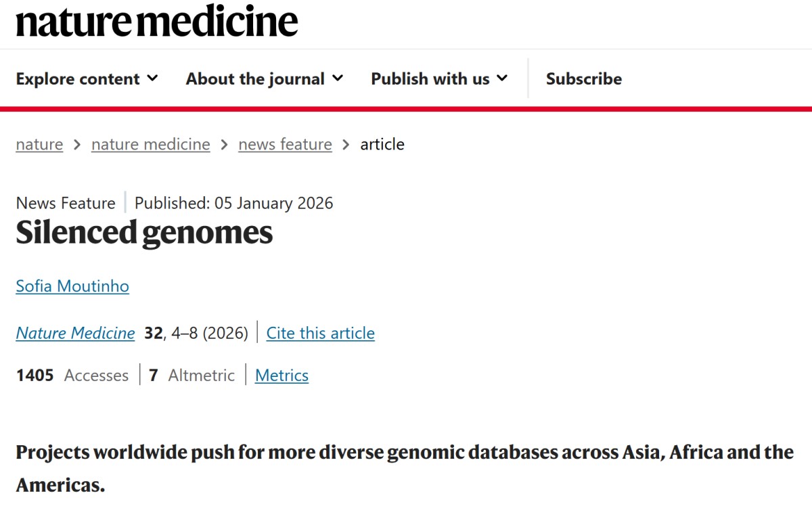
Task: Open author Sofia Moutinho's profile link
Action: [x=72, y=286]
